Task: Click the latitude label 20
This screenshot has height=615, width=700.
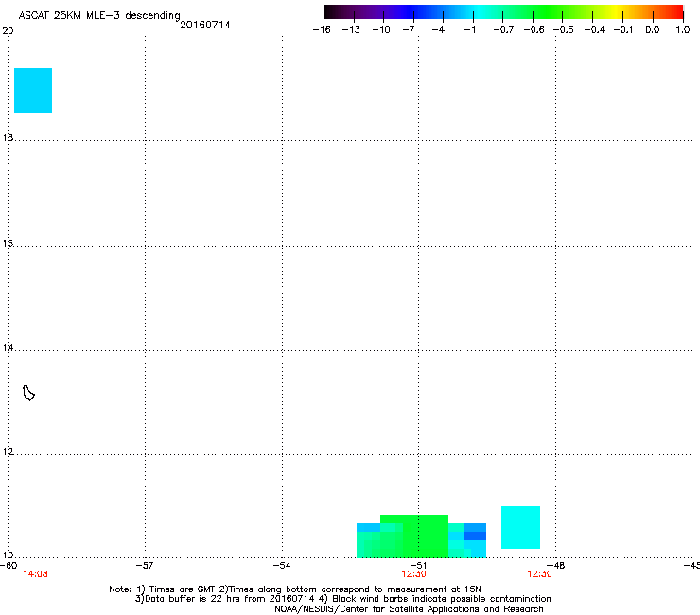Action: (8, 31)
